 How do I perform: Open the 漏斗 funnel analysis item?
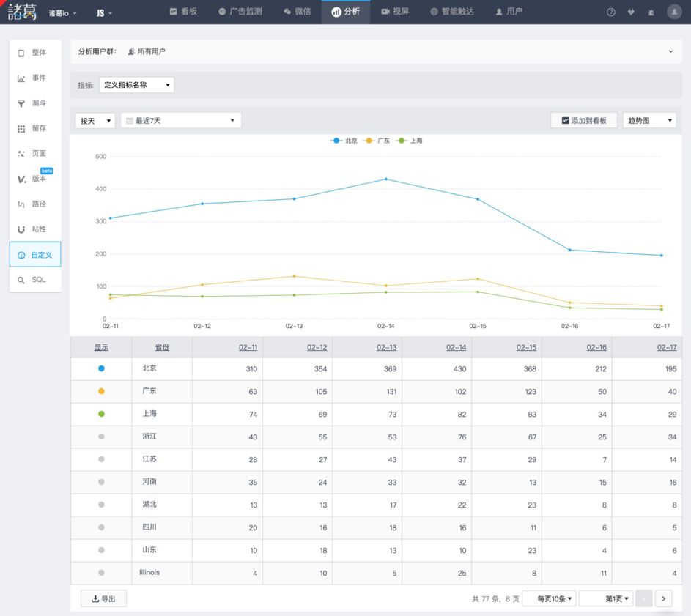(x=35, y=103)
